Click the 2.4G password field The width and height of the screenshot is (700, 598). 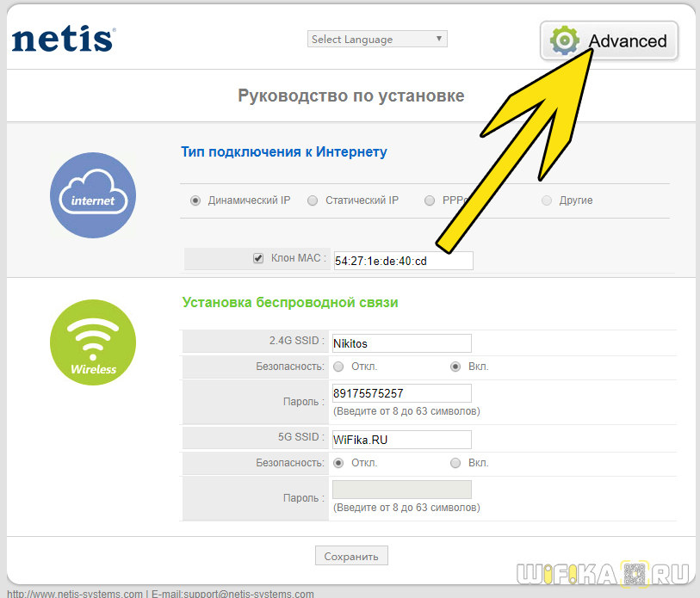402,393
